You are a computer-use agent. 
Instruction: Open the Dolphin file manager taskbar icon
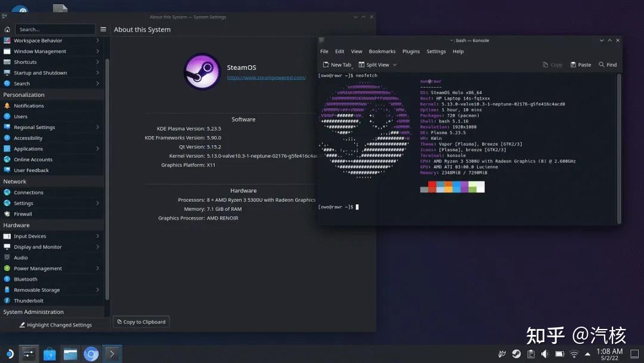(x=70, y=354)
